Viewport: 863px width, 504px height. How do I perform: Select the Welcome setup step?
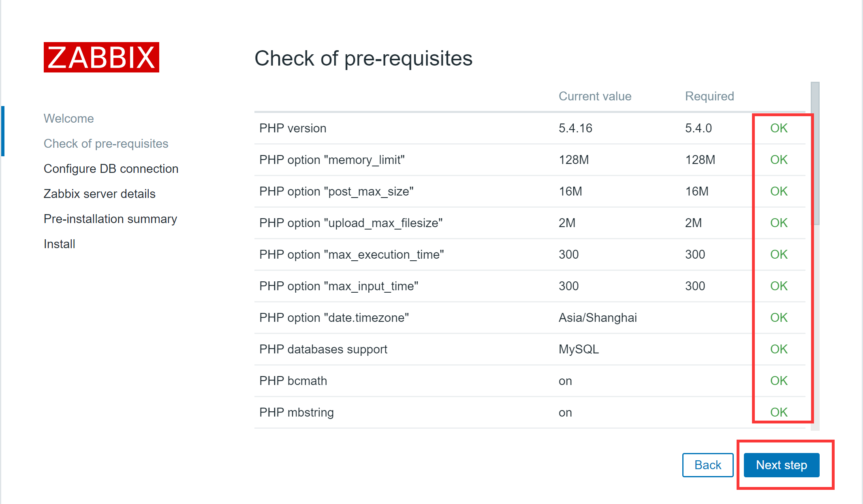pos(68,118)
